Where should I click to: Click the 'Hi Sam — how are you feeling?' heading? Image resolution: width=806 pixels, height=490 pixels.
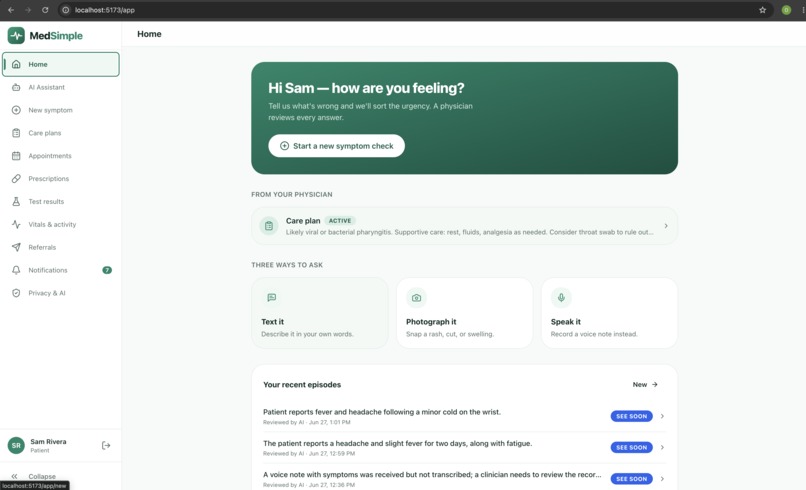(366, 88)
